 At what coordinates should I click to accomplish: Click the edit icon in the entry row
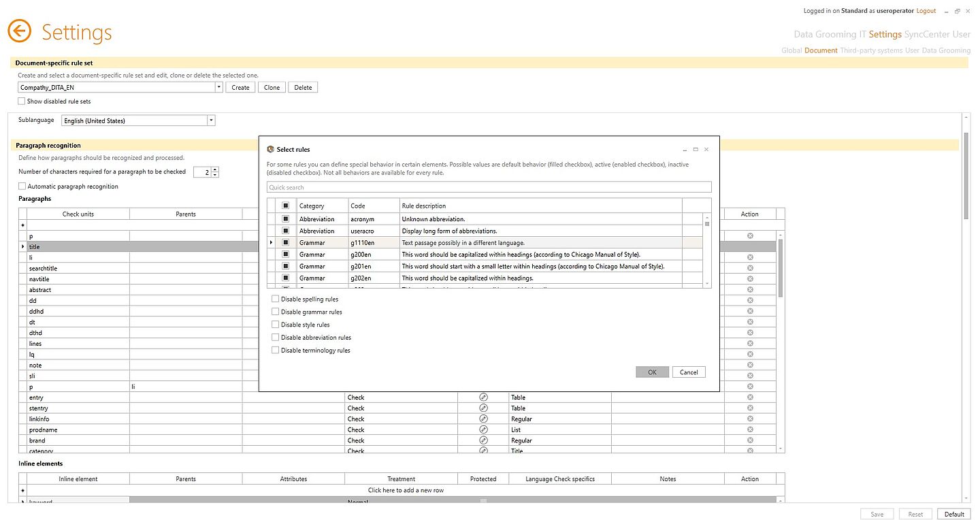click(483, 397)
